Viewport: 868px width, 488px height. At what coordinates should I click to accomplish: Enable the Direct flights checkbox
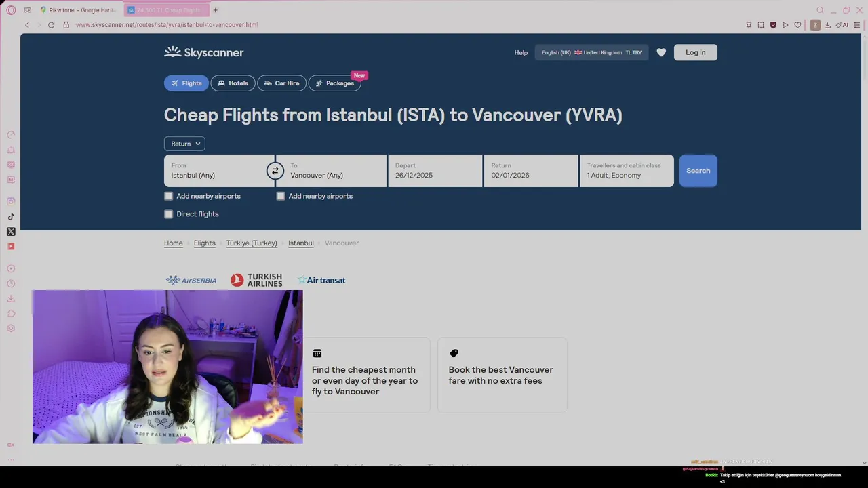[169, 214]
